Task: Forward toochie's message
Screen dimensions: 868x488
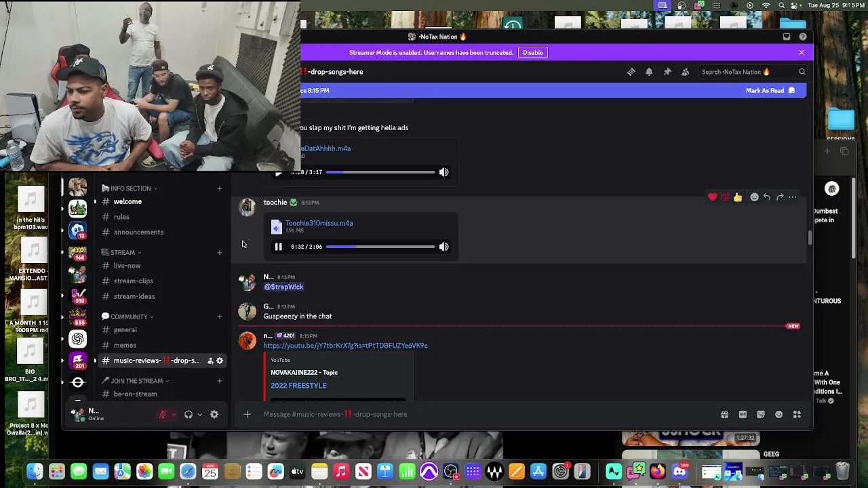Action: pos(780,197)
